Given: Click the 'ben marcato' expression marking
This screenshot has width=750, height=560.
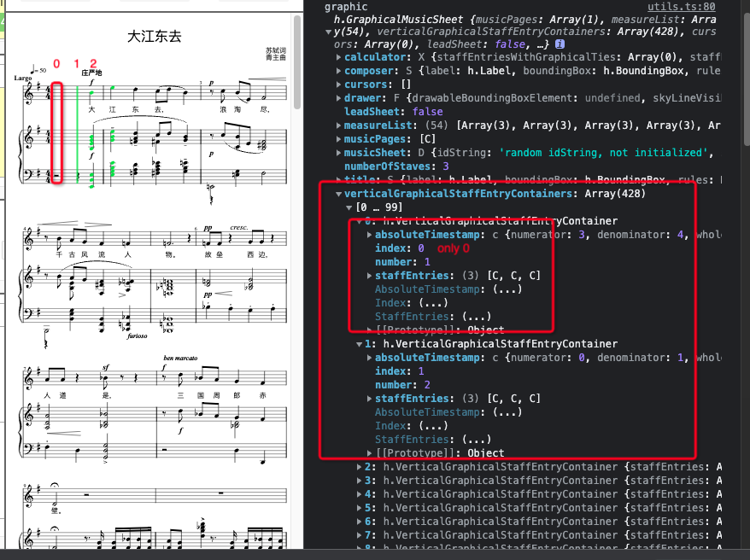Looking at the screenshot, I should tap(180, 358).
